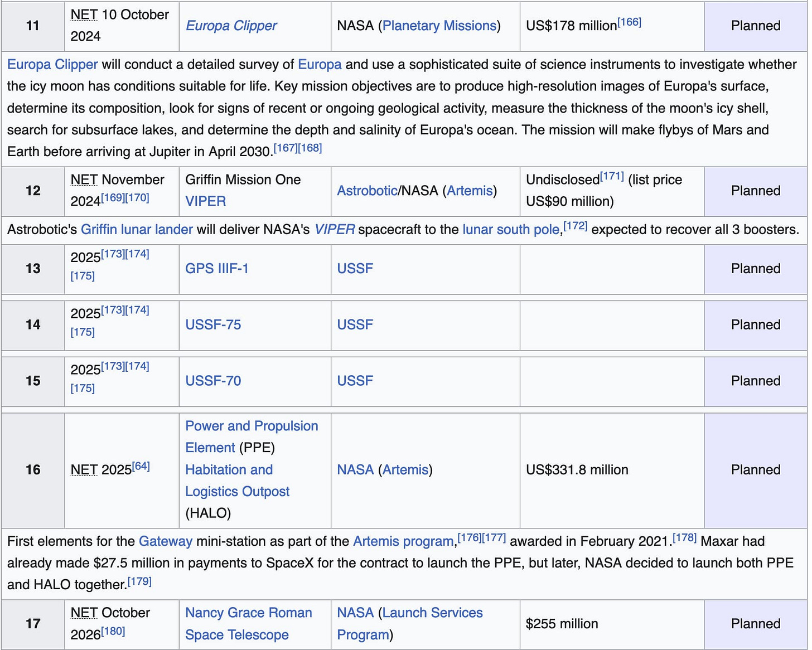Open citation [171] after Undisclosed
The image size is (812, 650).
(612, 176)
